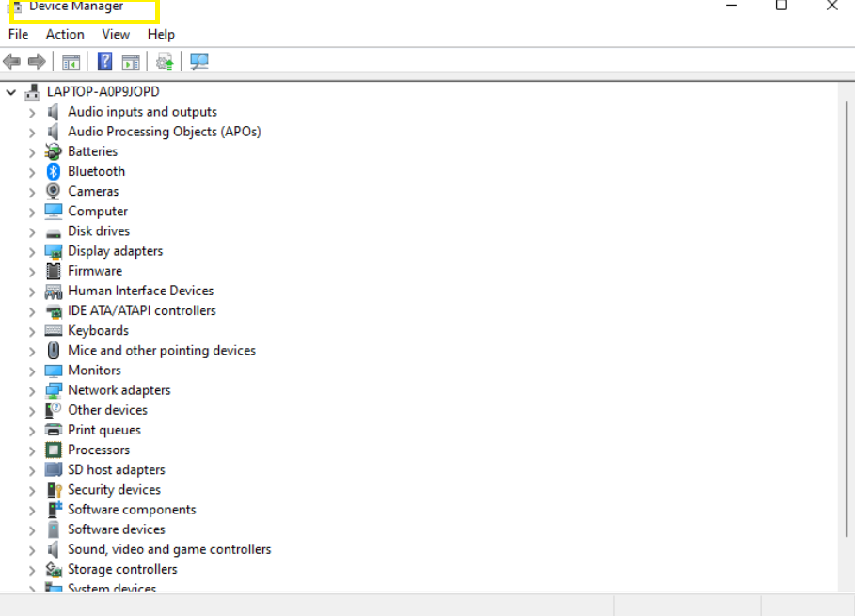The width and height of the screenshot is (855, 616).
Task: Select the Security devices label
Action: click(114, 490)
